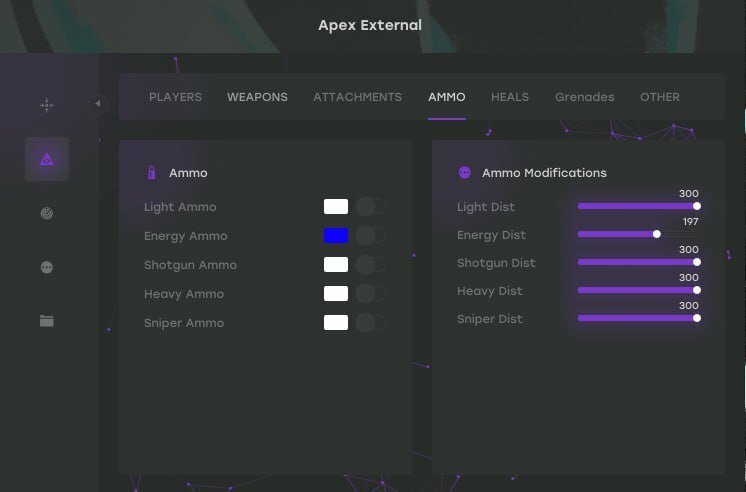Click the Shotgun Ammo label

[190, 265]
